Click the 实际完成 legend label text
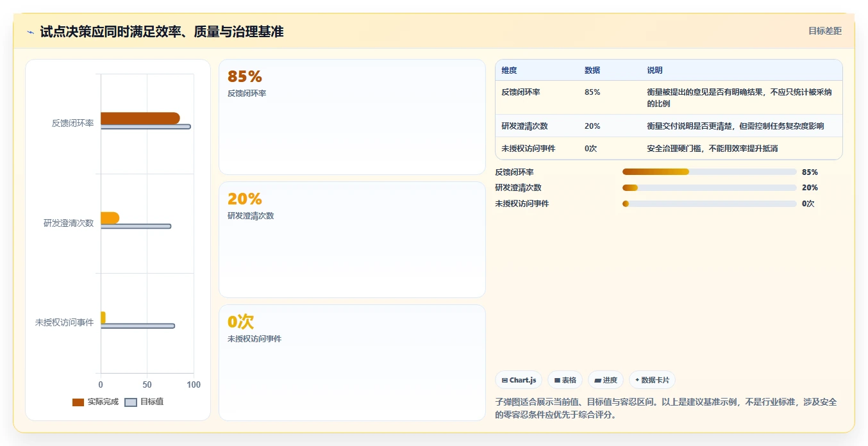 (103, 402)
